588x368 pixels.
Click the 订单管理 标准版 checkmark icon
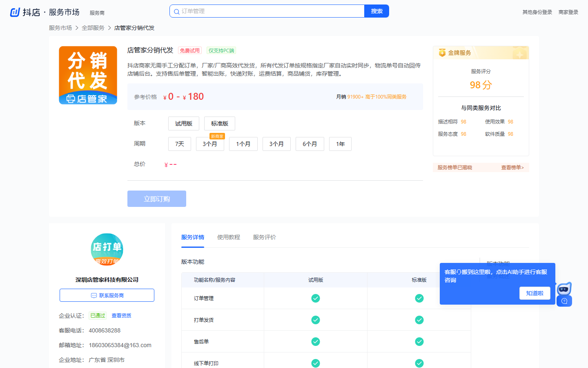coord(419,298)
